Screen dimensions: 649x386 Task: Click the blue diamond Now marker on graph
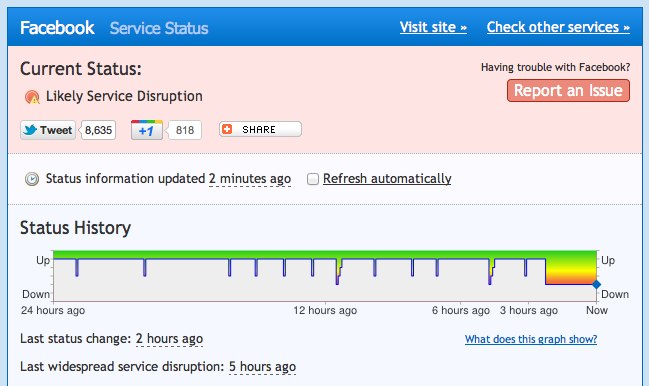596,284
